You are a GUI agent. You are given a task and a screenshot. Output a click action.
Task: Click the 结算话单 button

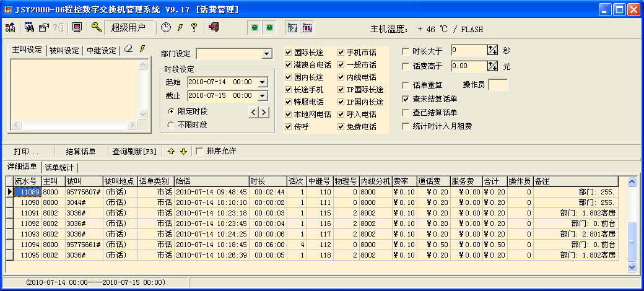pos(80,151)
